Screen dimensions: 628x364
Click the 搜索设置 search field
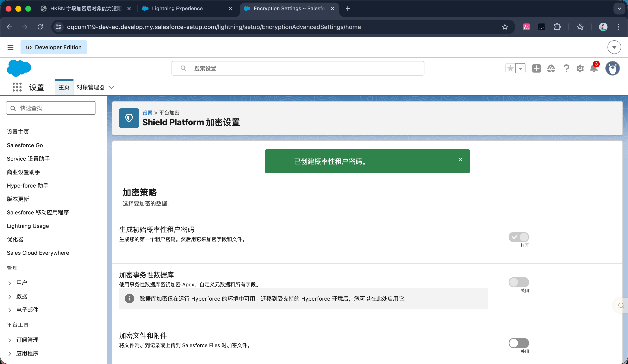click(x=298, y=68)
